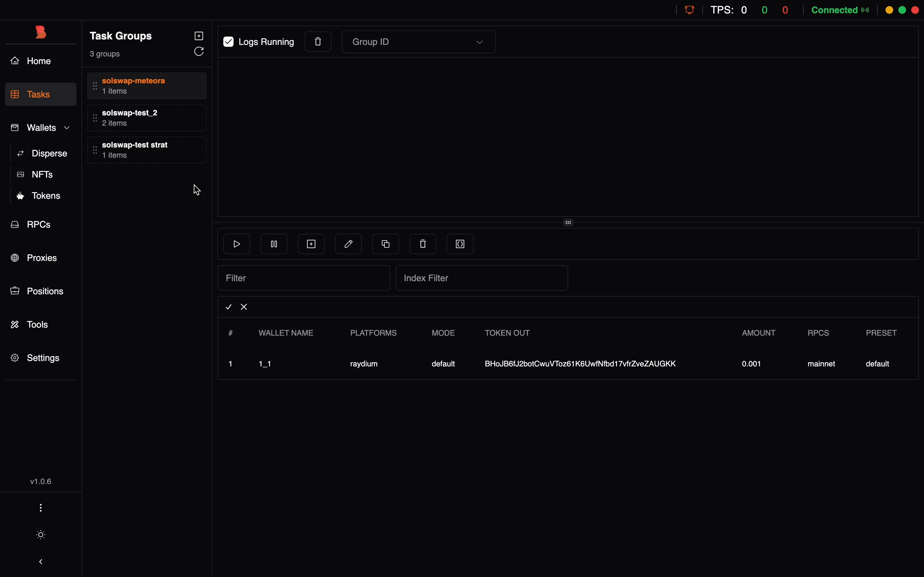Click the Index Filter input field
Image resolution: width=924 pixels, height=577 pixels.
482,278
